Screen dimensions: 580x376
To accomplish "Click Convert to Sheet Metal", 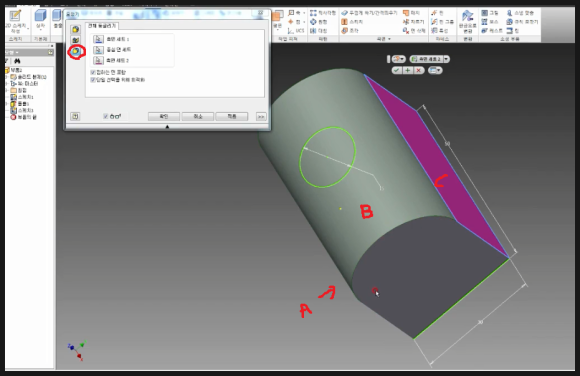I will click(x=468, y=22).
